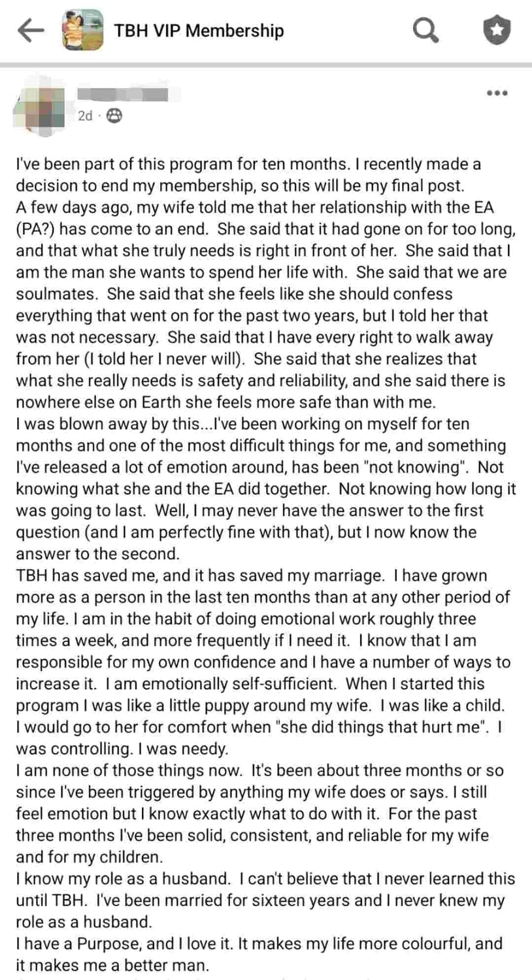Click the line starting "TBH has saved me"

tap(252, 576)
